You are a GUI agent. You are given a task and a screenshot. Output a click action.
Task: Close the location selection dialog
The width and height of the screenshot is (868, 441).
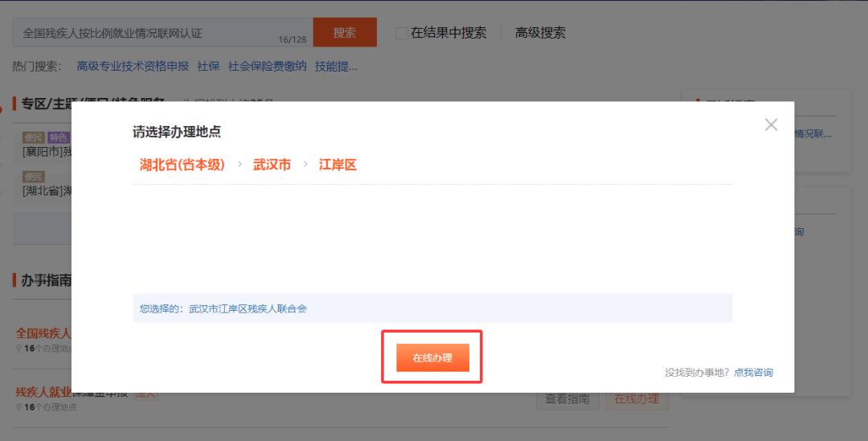(x=771, y=125)
